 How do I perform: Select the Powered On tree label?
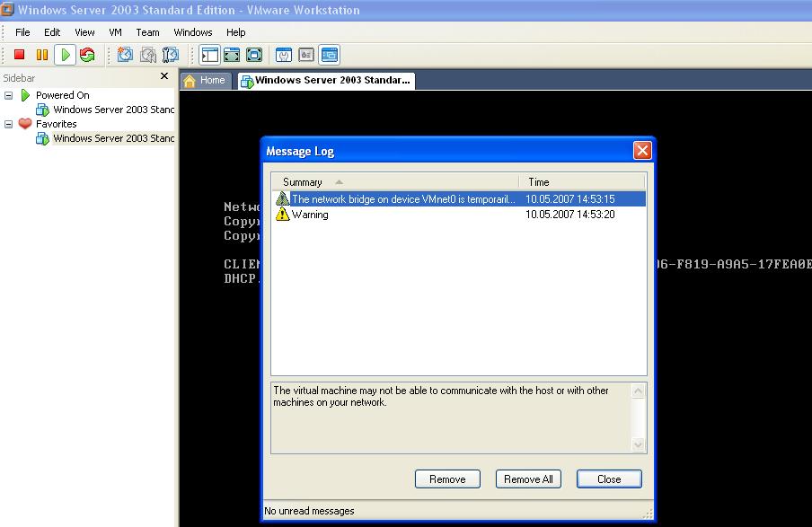click(x=62, y=95)
